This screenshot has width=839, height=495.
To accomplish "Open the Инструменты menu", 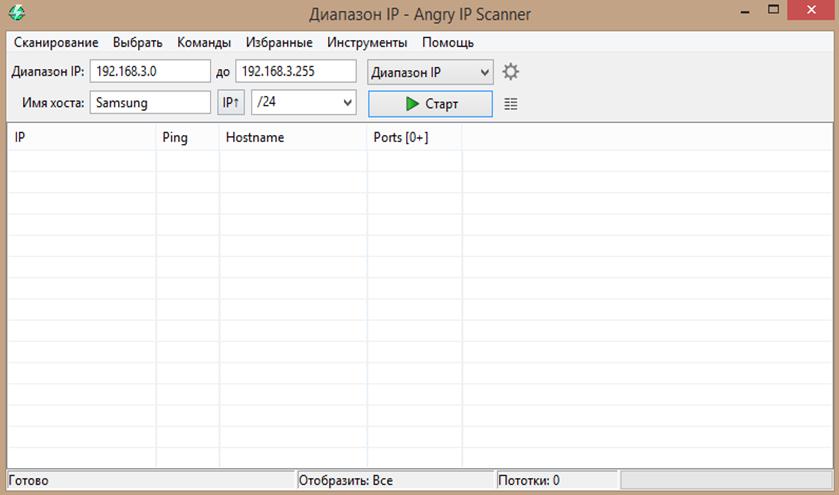I will pyautogui.click(x=367, y=42).
